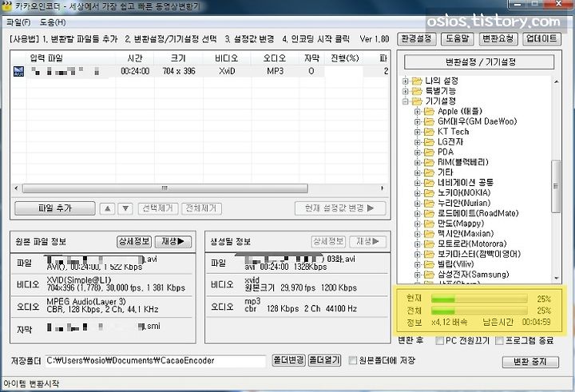Click the 전체제거 button
The width and height of the screenshot is (575, 392).
[x=201, y=208]
